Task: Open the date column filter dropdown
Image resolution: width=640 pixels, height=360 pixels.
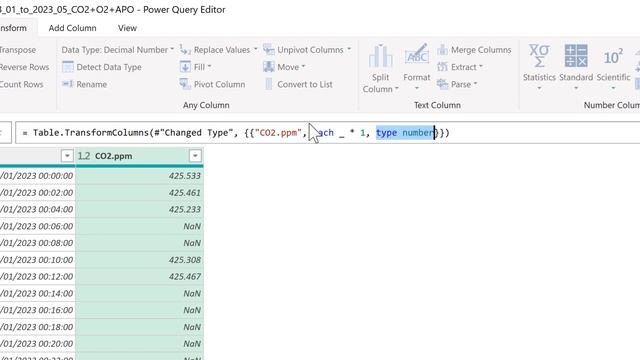Action: coord(67,156)
